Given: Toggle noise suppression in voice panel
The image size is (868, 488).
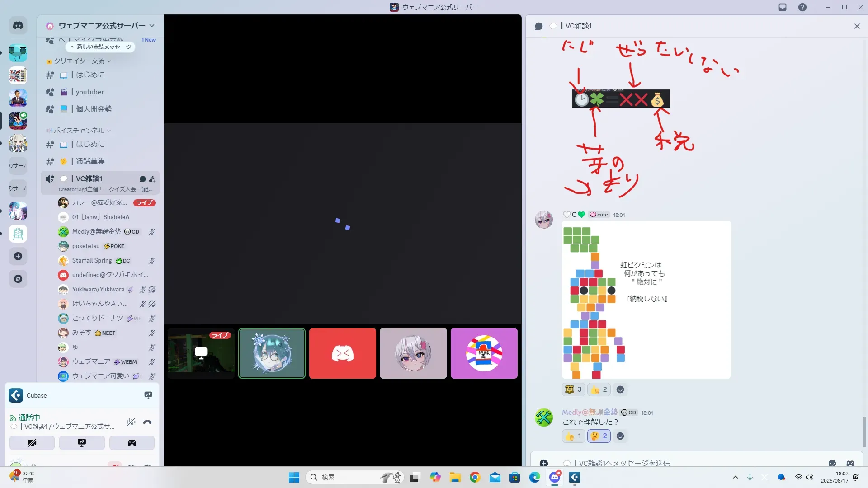Looking at the screenshot, I should pos(131,422).
